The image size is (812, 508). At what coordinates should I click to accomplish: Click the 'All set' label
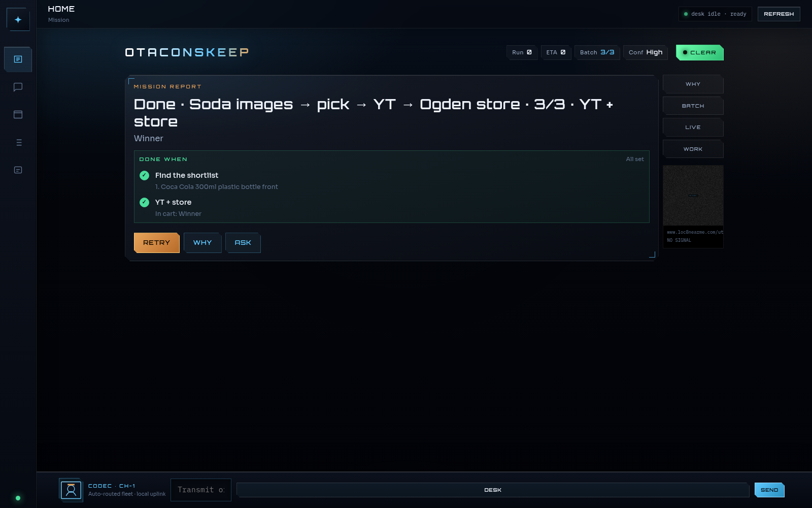click(634, 159)
